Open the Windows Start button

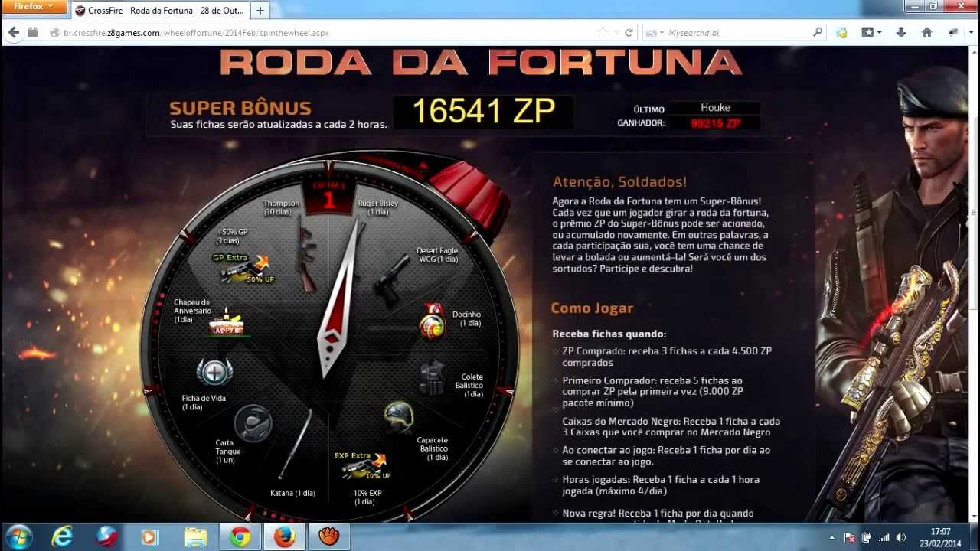pos(18,536)
